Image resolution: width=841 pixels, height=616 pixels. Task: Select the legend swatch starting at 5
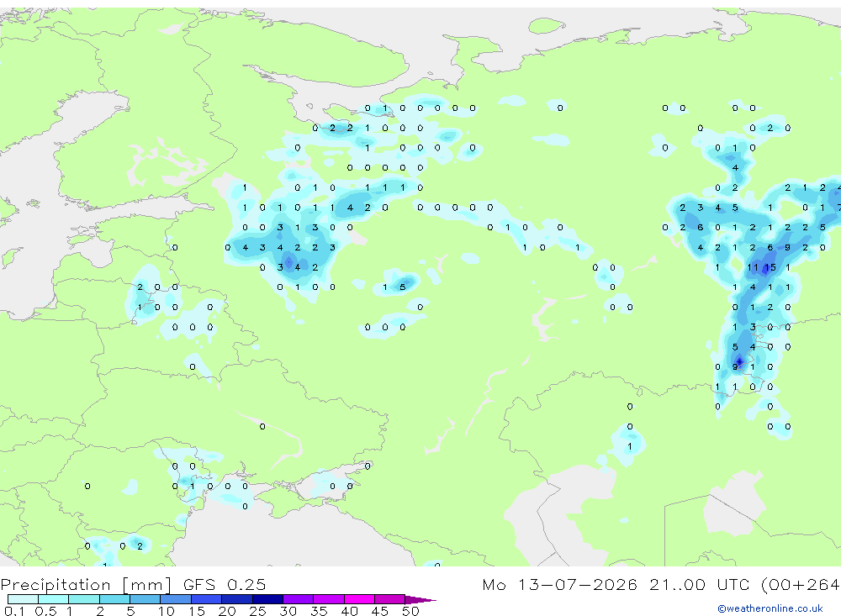[x=145, y=599]
